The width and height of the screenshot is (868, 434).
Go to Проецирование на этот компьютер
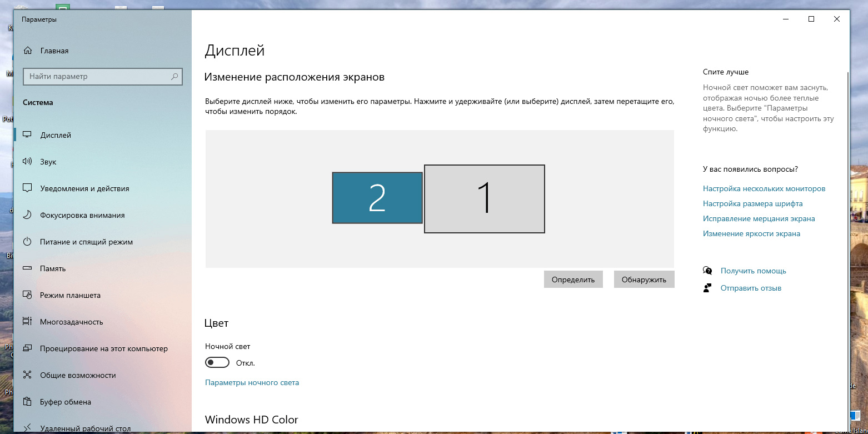(103, 348)
